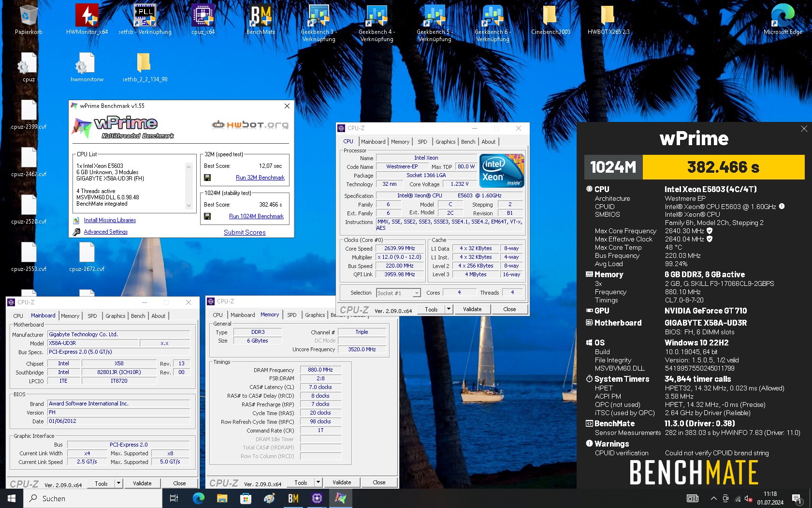Switch to Mainboard tab in CPU-Z CPU window
This screenshot has height=508, width=812.
point(373,142)
